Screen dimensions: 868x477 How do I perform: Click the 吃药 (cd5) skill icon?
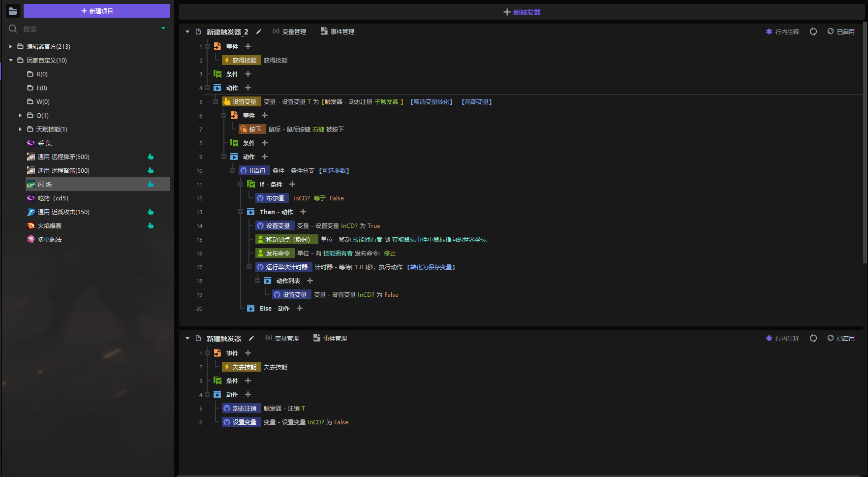(31, 198)
